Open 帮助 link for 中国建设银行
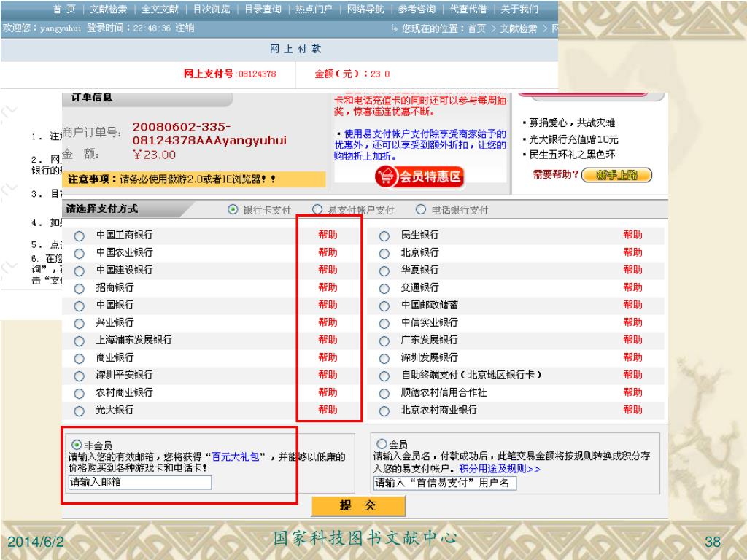 tap(328, 270)
